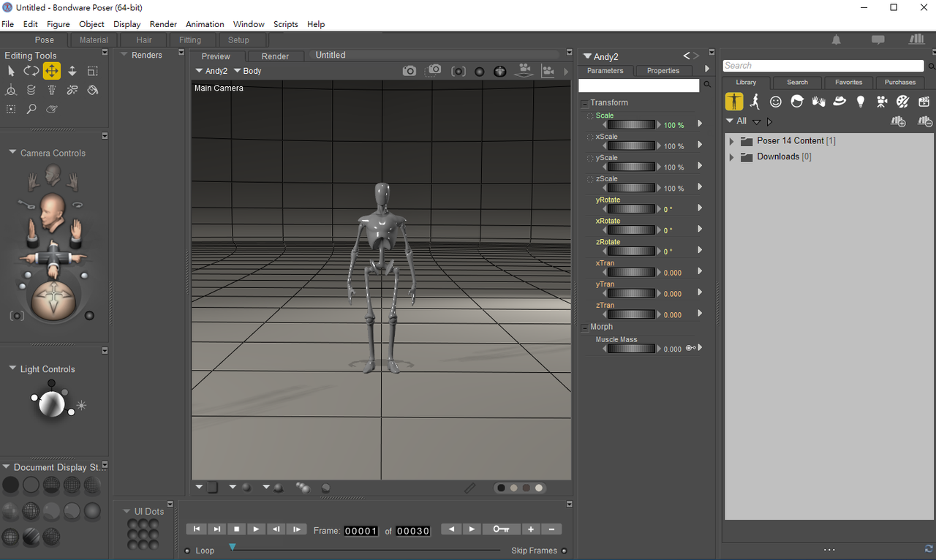Select the Translate In/Out tool
Image resolution: width=936 pixels, height=560 pixels.
[x=72, y=71]
